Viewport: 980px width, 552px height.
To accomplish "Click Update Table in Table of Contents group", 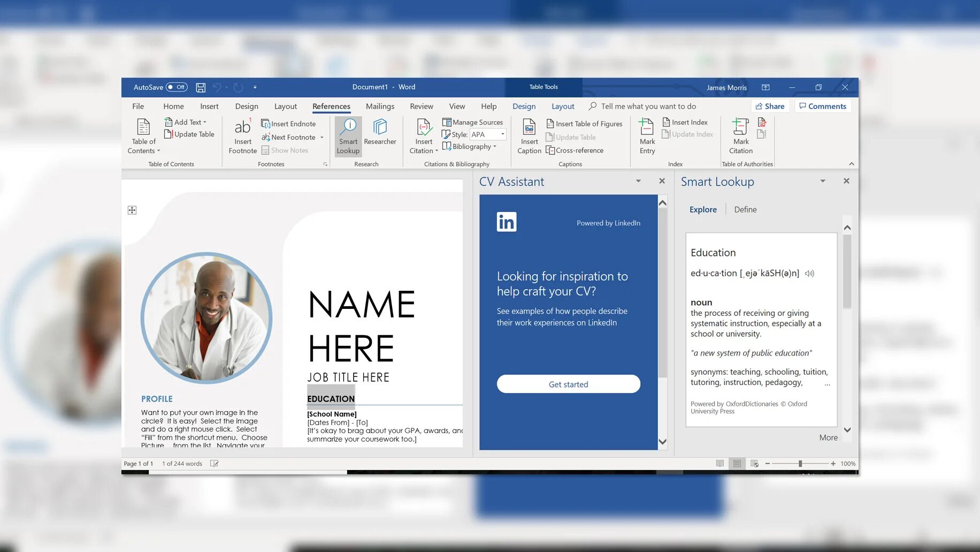I will (189, 134).
